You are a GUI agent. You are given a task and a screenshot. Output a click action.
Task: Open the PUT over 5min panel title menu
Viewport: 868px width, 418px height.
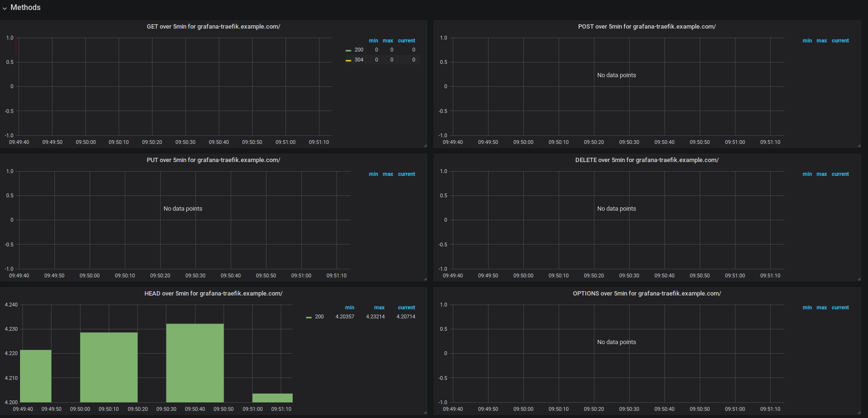tap(213, 160)
